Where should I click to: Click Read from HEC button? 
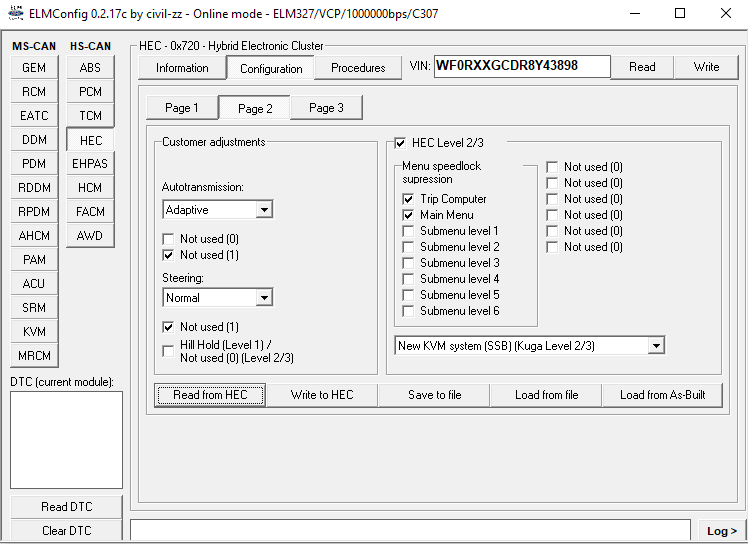tap(210, 395)
